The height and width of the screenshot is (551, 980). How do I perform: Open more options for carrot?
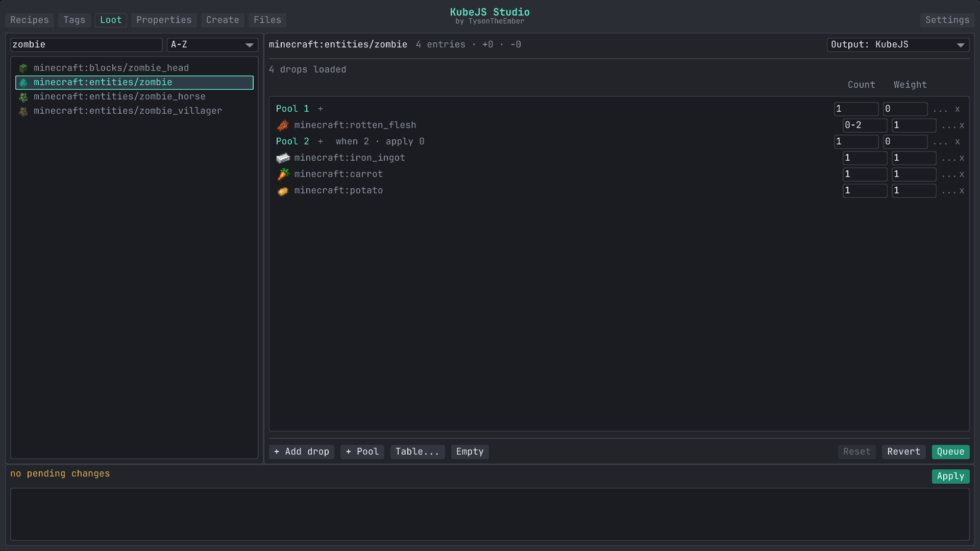click(x=949, y=175)
